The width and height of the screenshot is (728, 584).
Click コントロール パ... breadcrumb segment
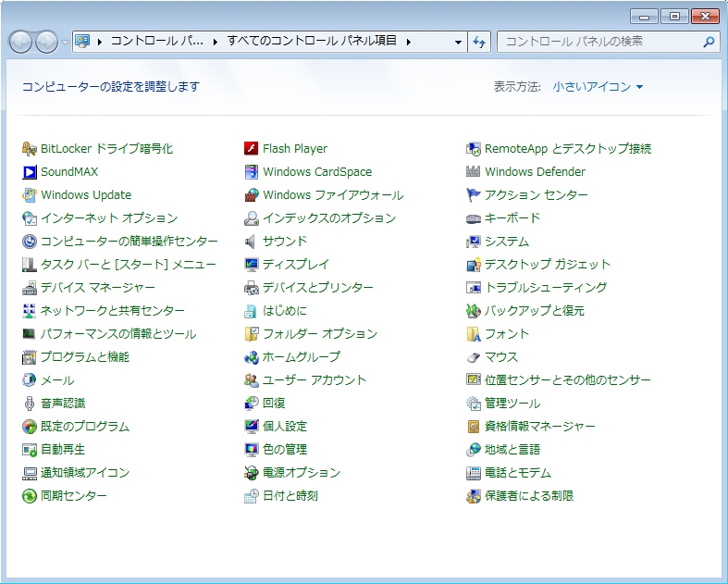(x=156, y=41)
